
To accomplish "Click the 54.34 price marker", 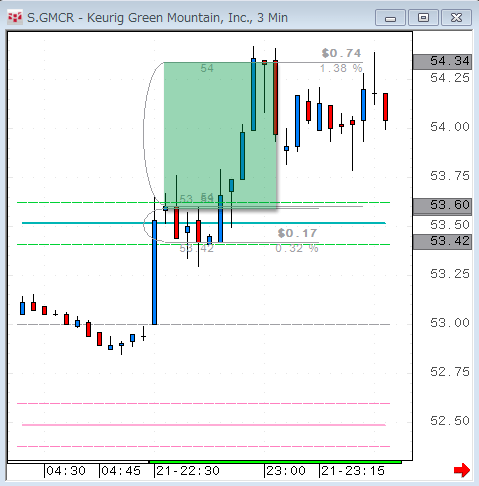I will [x=442, y=61].
